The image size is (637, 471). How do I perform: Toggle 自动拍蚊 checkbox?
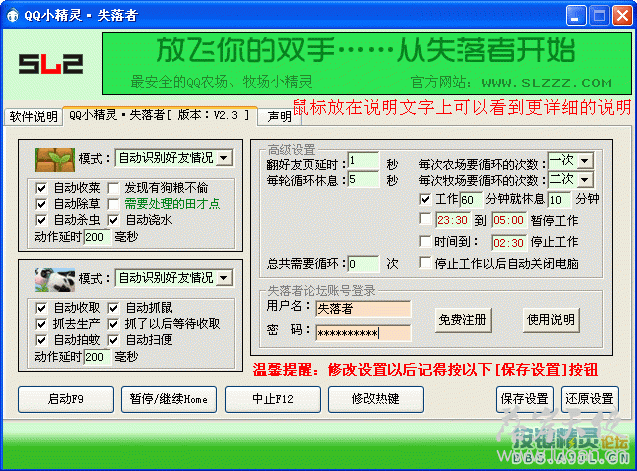pos(41,340)
